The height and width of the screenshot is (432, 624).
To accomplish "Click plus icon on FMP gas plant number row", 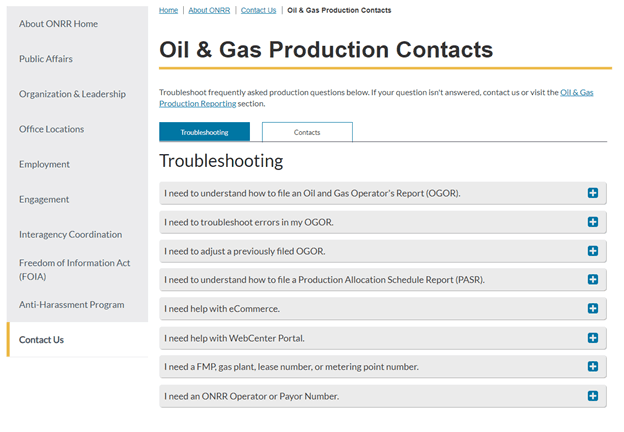I will 592,367.
